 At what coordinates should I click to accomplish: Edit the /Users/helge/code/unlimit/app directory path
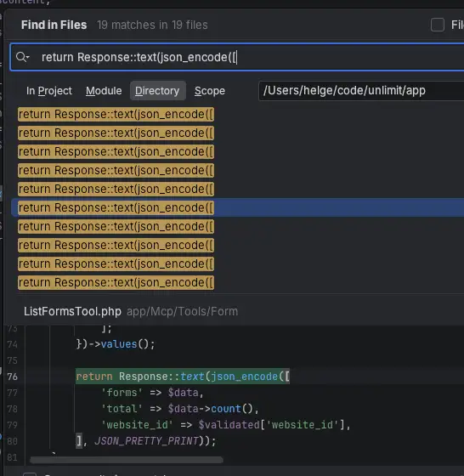click(x=361, y=90)
